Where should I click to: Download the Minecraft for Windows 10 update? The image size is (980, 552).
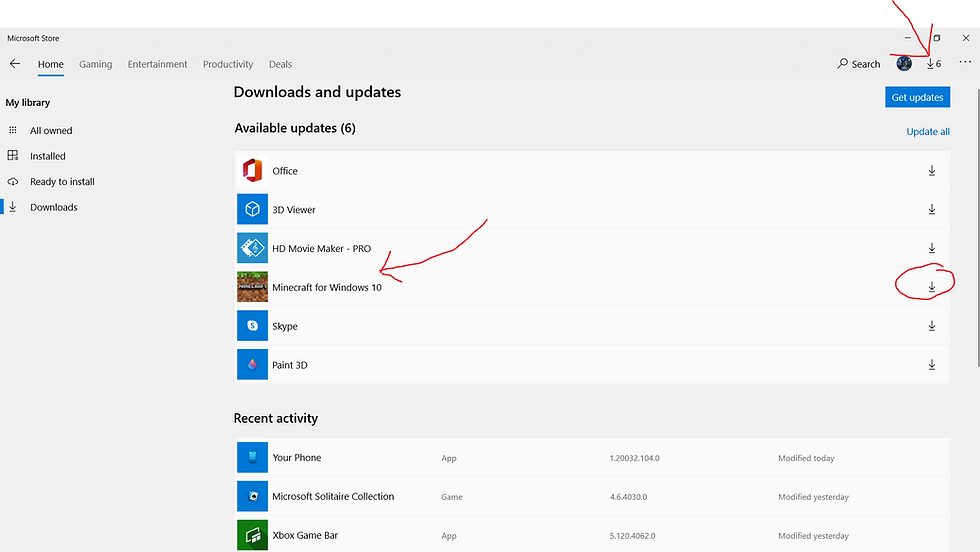931,287
